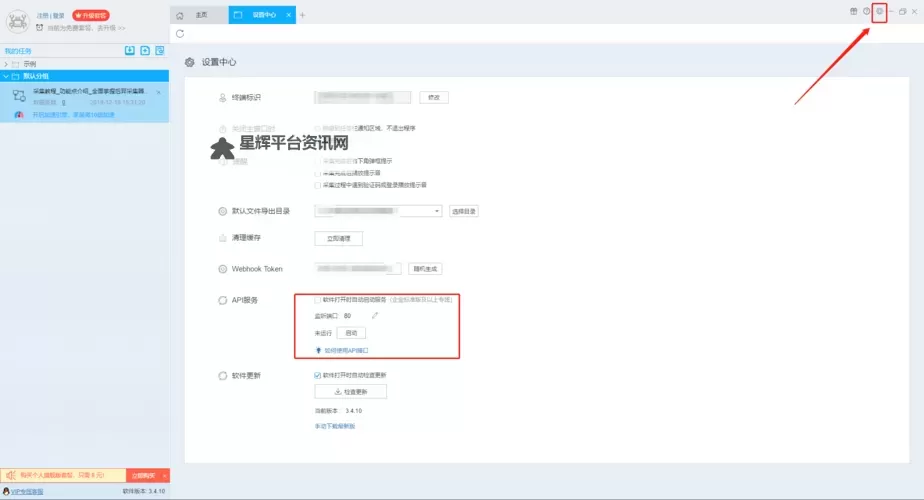Click the gear icon beside 设置中心 heading
924x500 pixels.
pyautogui.click(x=189, y=62)
